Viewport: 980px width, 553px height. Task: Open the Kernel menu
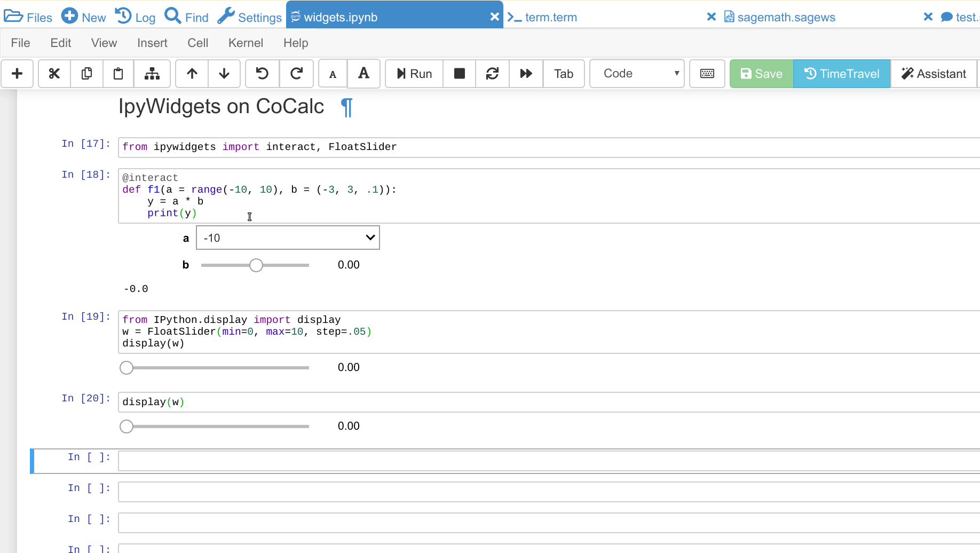pyautogui.click(x=246, y=43)
